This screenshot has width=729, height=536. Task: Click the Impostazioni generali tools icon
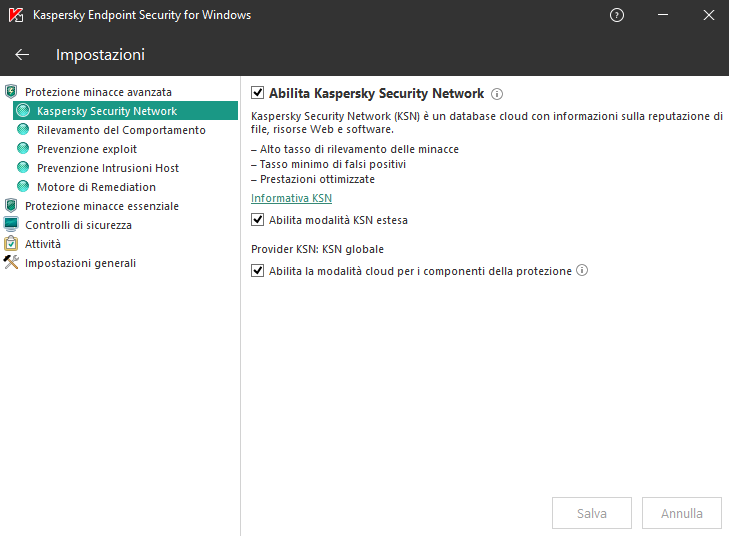click(11, 262)
